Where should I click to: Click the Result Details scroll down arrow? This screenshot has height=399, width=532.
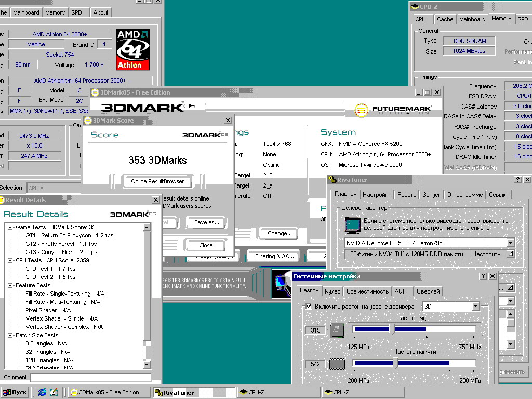pos(147,365)
